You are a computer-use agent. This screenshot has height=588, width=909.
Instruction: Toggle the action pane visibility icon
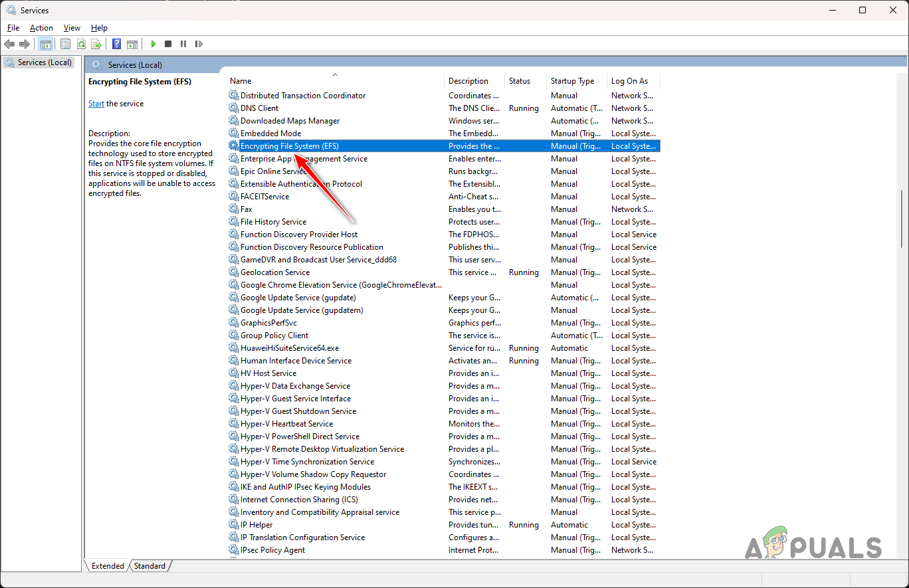[132, 44]
